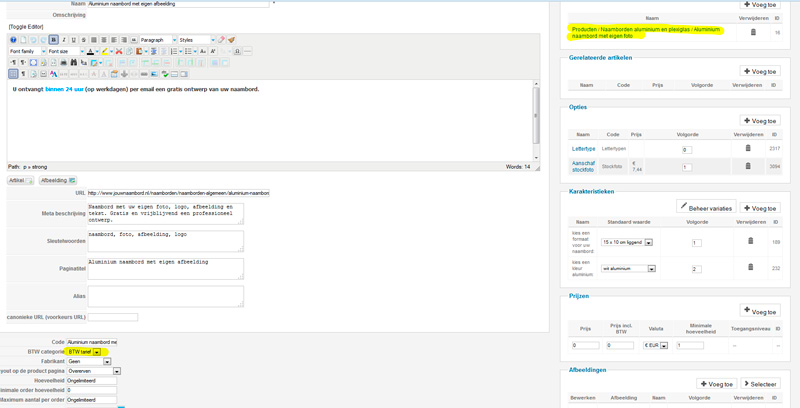This screenshot has height=408, width=800.
Task: Click the Artikel button below editor
Action: point(20,181)
